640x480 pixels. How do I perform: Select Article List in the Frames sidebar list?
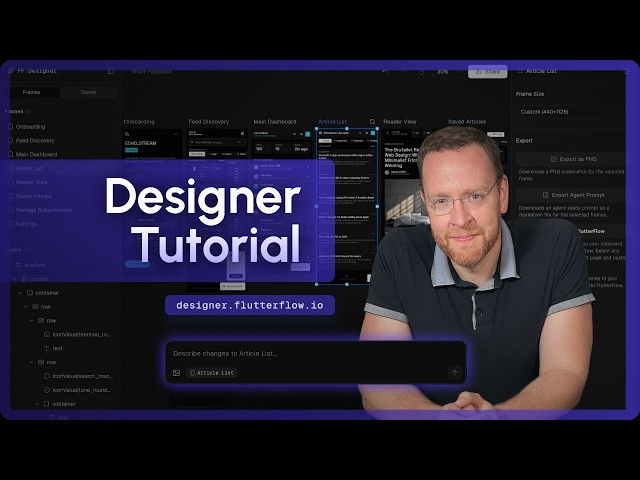29,168
